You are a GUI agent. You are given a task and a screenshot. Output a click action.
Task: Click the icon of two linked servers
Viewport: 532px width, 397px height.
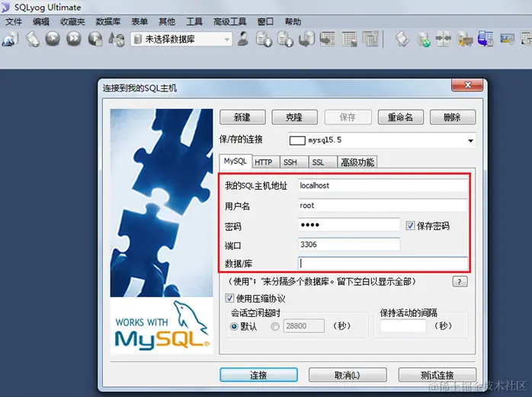465,40
